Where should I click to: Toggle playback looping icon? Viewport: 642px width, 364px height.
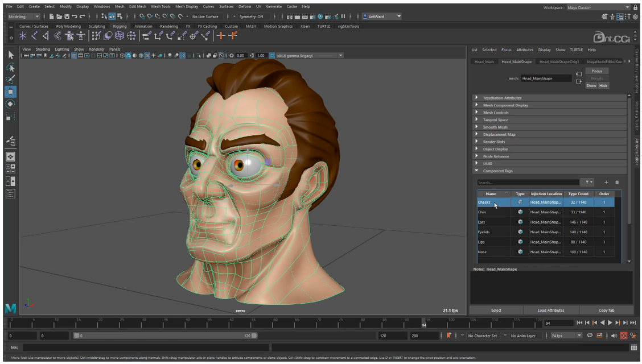pos(590,336)
